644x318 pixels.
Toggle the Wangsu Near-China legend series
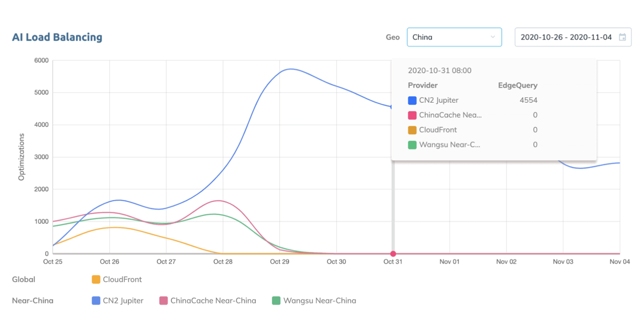(x=314, y=301)
